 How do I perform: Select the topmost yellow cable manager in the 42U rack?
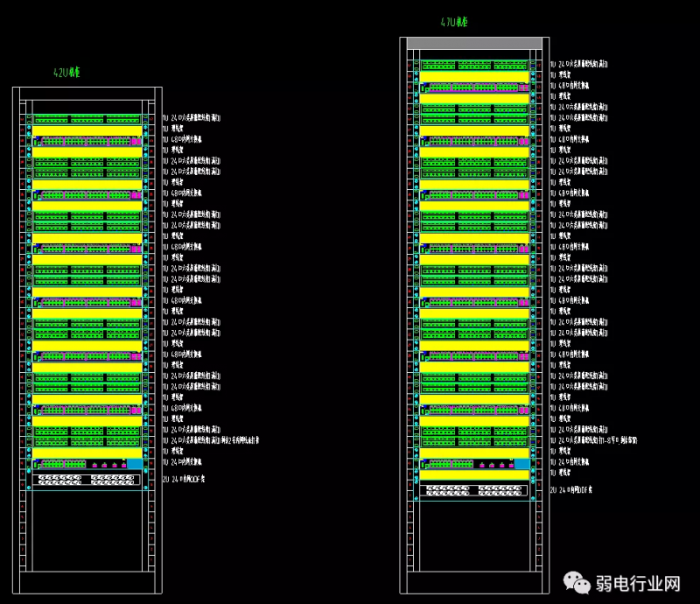click(x=87, y=130)
